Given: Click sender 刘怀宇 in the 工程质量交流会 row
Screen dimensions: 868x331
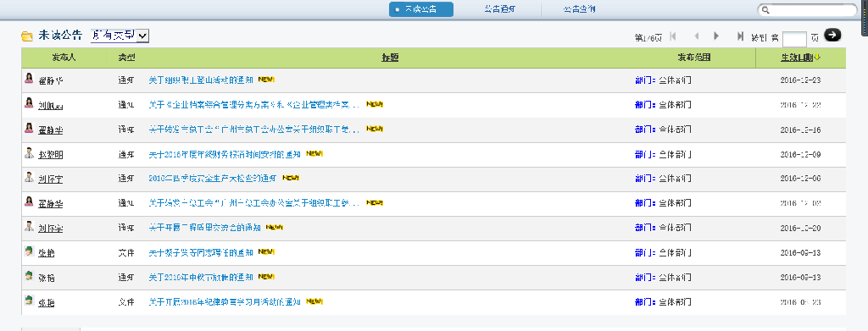Looking at the screenshot, I should (x=50, y=229).
